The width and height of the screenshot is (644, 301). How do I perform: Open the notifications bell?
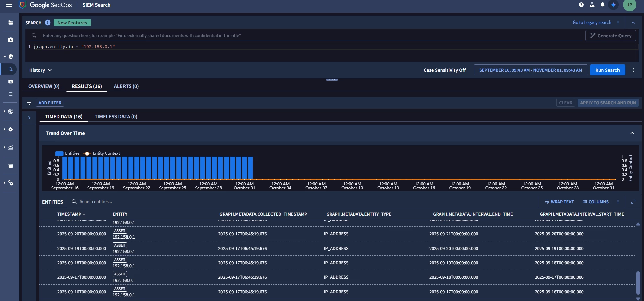(603, 5)
